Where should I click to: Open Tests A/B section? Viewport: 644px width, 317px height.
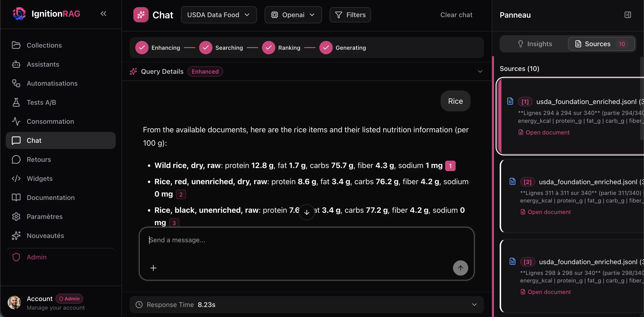(x=41, y=102)
